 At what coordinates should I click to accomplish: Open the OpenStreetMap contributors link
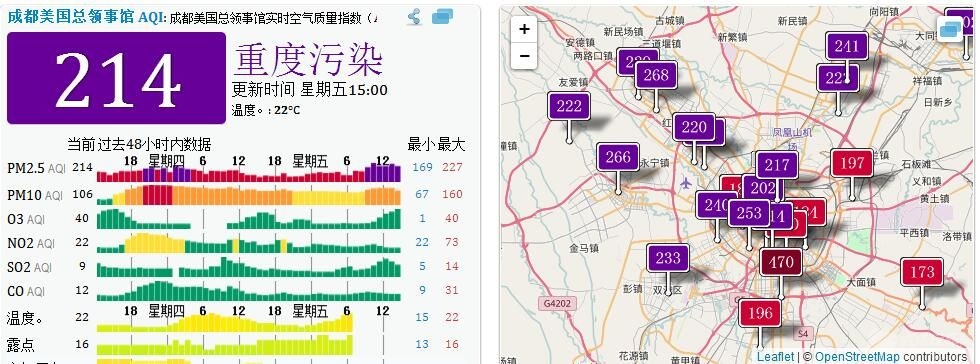(891, 357)
